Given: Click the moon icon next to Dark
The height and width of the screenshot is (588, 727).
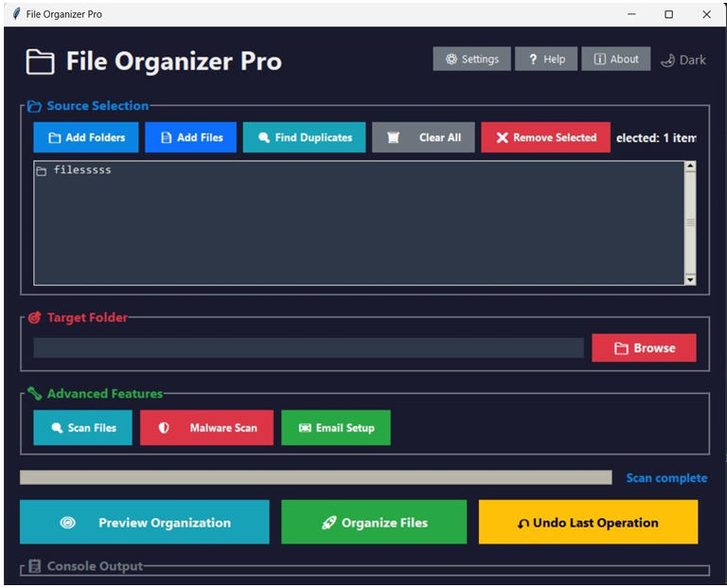Looking at the screenshot, I should (x=667, y=61).
